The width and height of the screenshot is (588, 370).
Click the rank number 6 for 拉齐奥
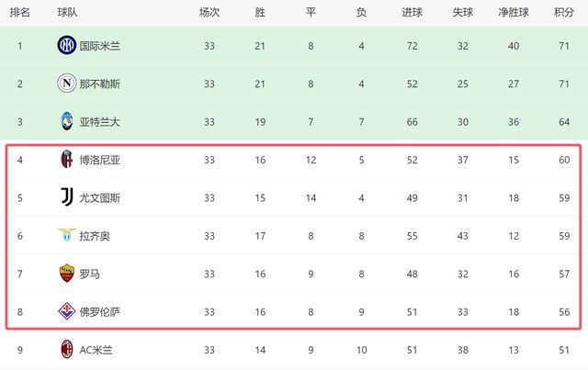(x=20, y=236)
